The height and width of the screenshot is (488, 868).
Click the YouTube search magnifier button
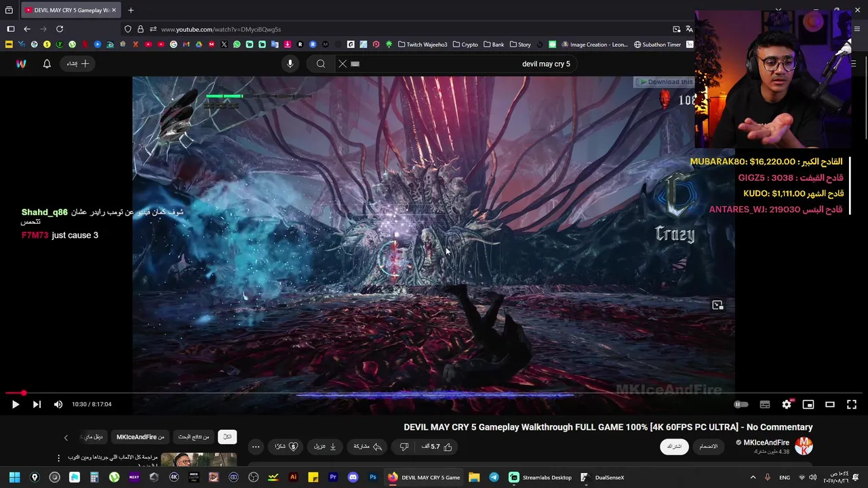(x=321, y=64)
